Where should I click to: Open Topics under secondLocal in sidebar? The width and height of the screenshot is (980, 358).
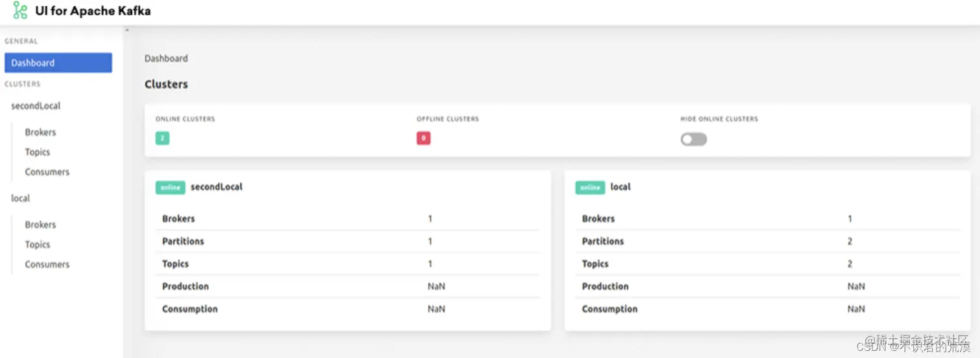(38, 152)
